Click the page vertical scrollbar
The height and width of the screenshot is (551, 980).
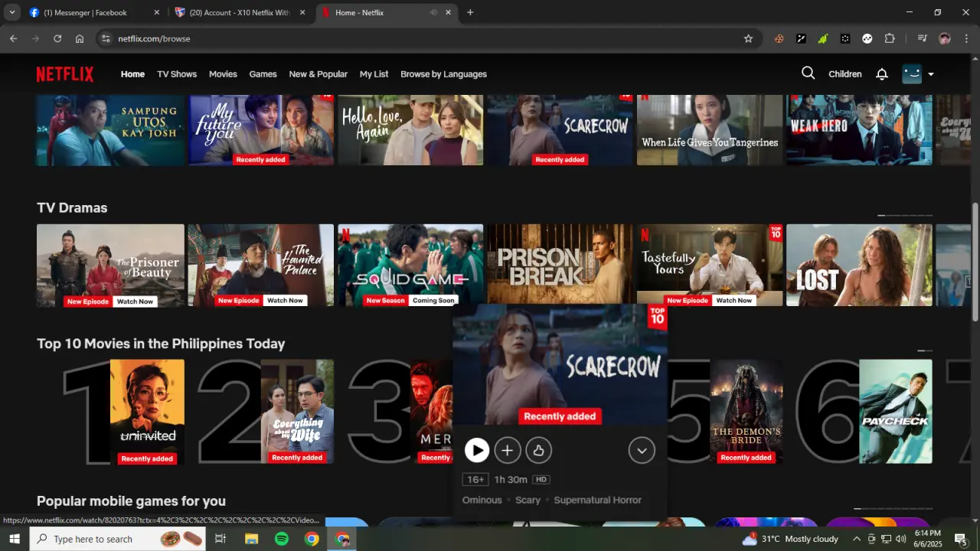pyautogui.click(x=975, y=262)
